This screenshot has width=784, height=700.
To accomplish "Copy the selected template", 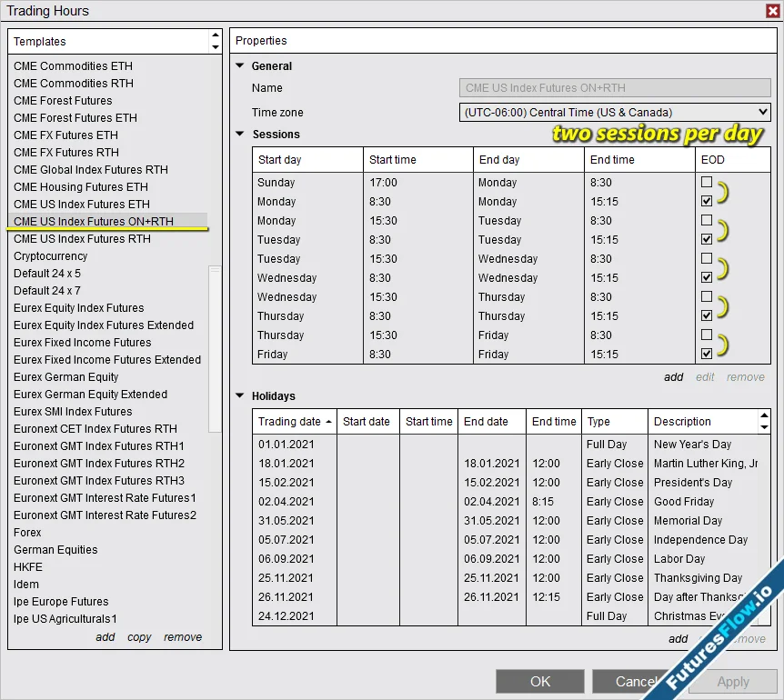I will 139,637.
